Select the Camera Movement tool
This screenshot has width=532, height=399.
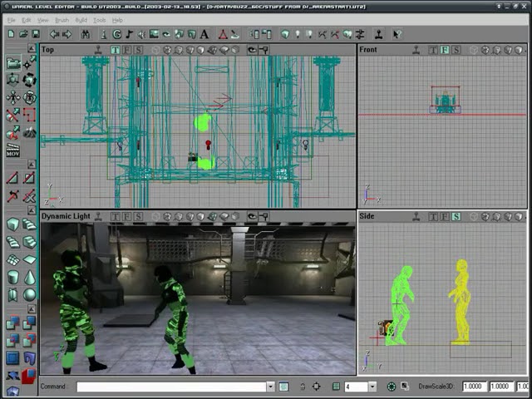[13, 63]
